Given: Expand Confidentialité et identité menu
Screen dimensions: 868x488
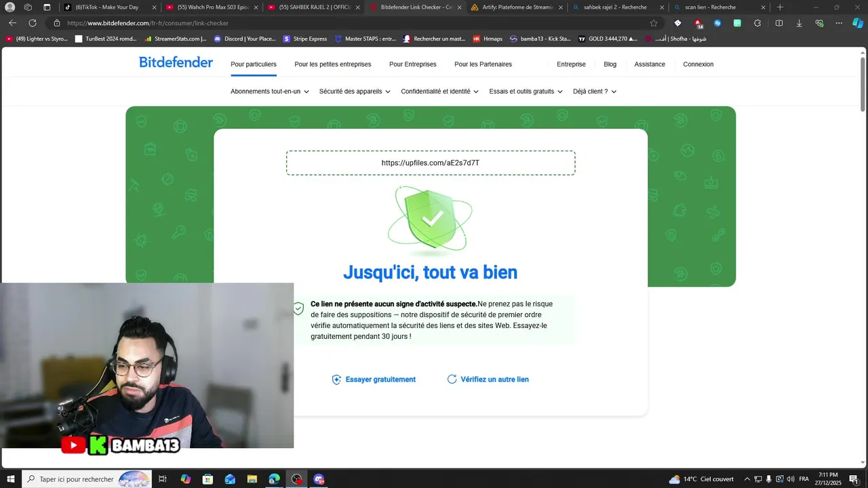Looking at the screenshot, I should (x=439, y=91).
